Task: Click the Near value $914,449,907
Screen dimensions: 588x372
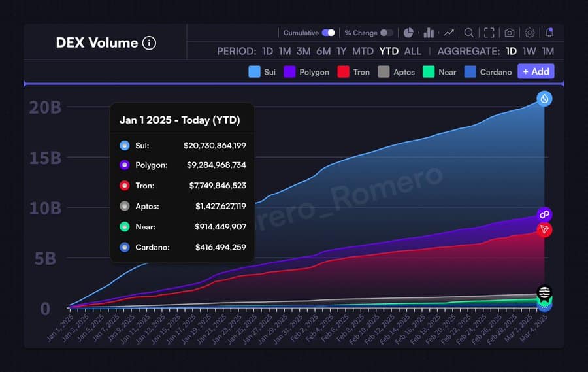Action: point(221,227)
